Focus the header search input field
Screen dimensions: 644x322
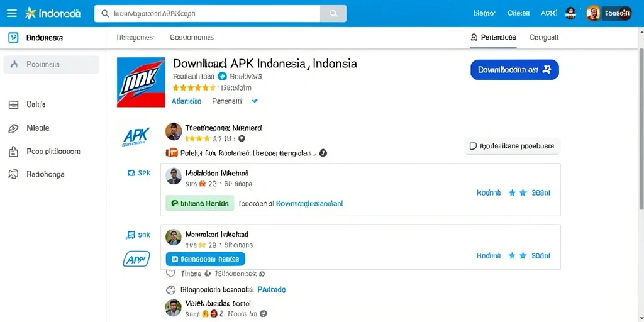[x=208, y=14]
